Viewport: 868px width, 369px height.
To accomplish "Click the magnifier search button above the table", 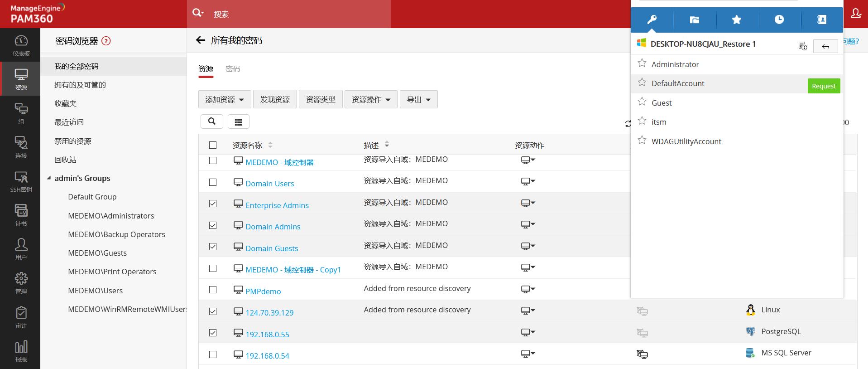I will tap(211, 121).
